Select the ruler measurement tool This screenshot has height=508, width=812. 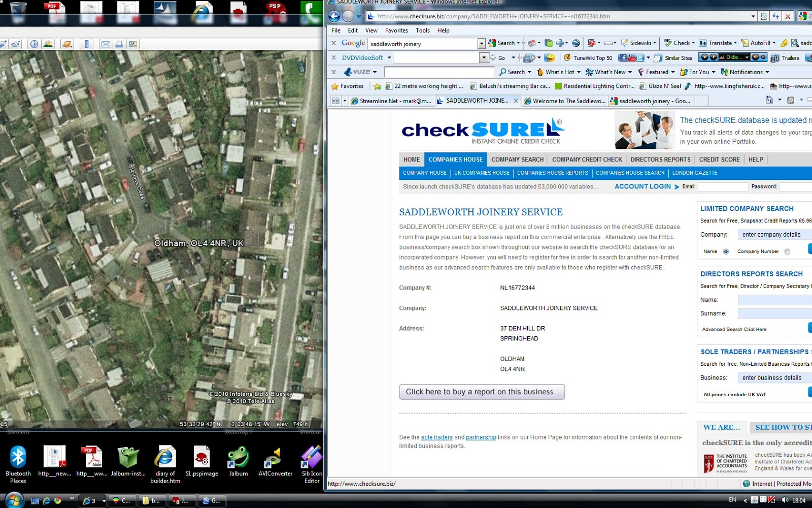(87, 44)
